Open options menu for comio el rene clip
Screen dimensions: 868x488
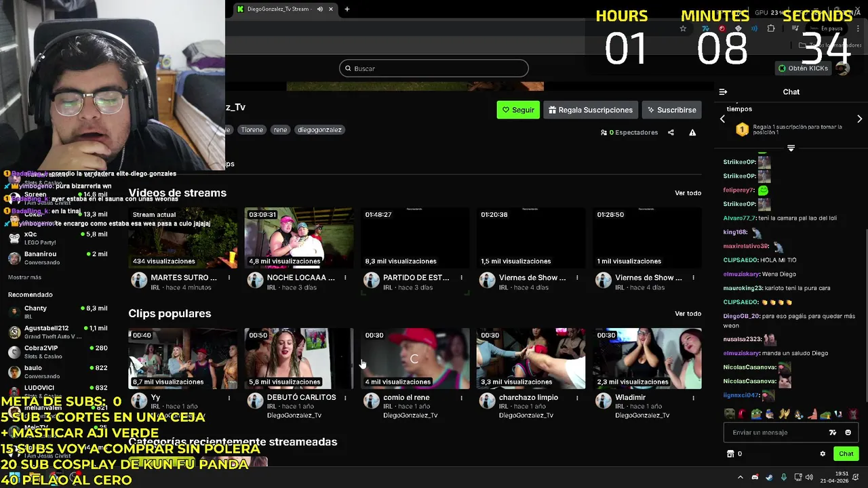point(461,398)
